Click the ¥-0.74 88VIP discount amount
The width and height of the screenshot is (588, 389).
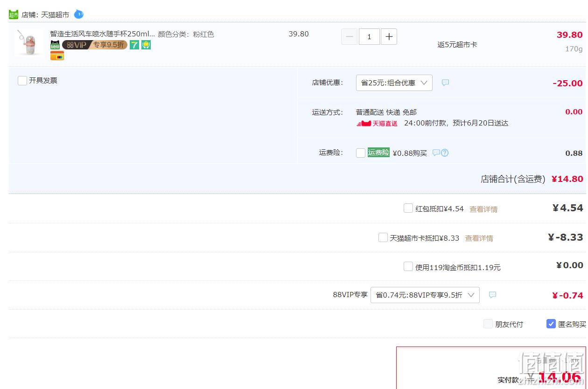coord(567,295)
